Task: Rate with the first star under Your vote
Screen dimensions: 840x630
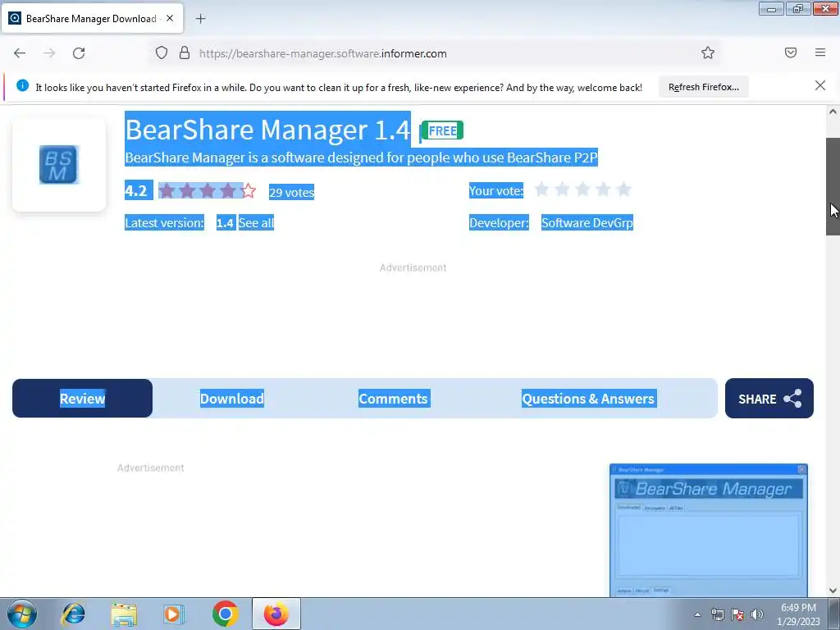Action: click(541, 189)
